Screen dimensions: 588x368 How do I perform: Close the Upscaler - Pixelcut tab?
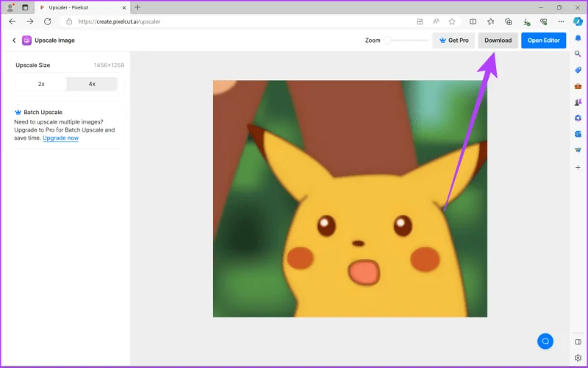[124, 7]
